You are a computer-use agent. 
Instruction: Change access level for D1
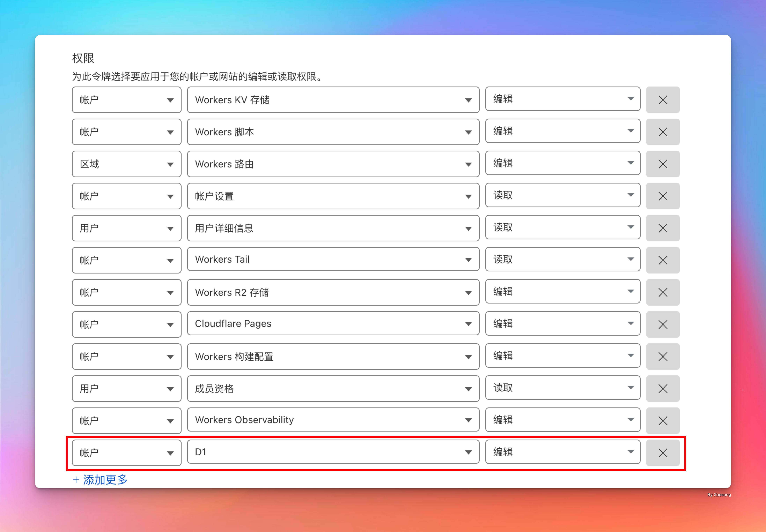tap(563, 452)
